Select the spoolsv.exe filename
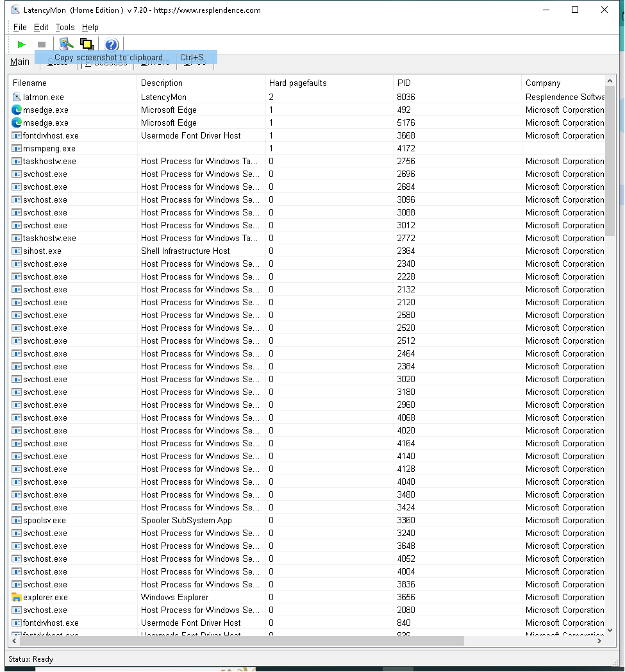The image size is (625, 672). coord(44,520)
